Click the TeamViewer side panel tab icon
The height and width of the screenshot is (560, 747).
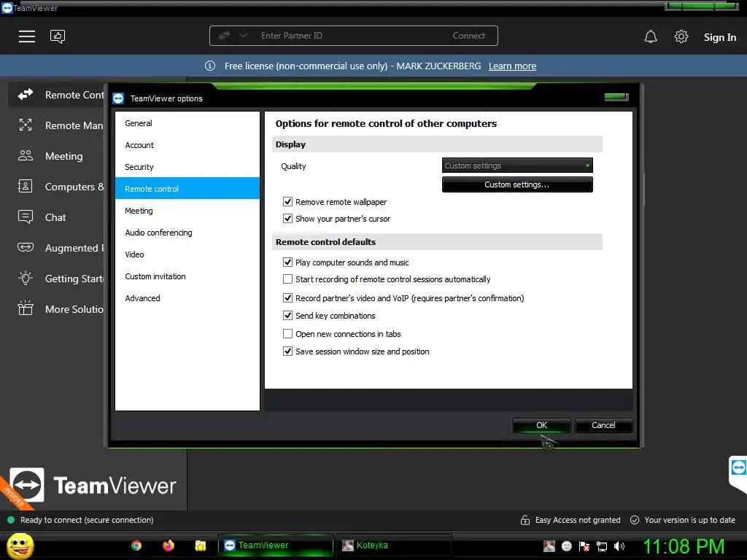point(738,467)
